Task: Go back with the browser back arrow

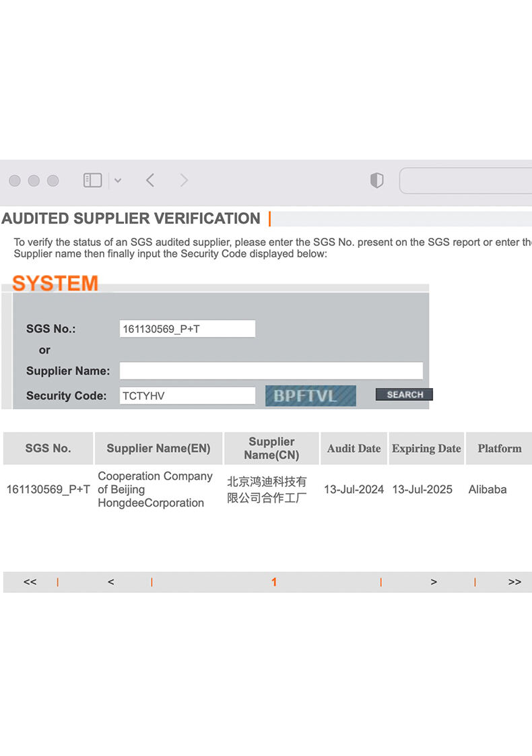Action: click(x=150, y=181)
